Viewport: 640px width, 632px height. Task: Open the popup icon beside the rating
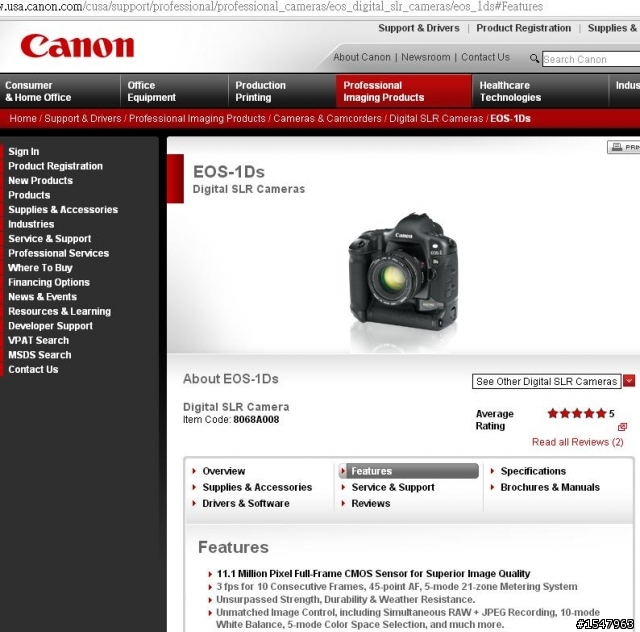tap(622, 427)
